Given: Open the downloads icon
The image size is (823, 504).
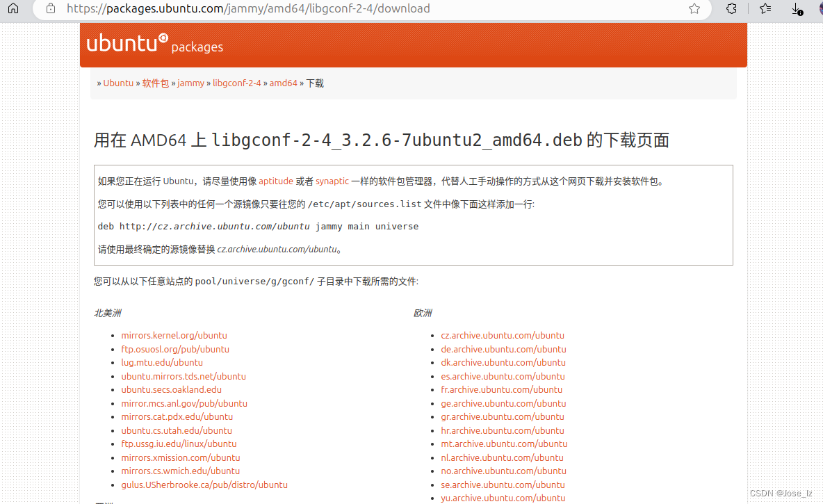Looking at the screenshot, I should [x=797, y=9].
